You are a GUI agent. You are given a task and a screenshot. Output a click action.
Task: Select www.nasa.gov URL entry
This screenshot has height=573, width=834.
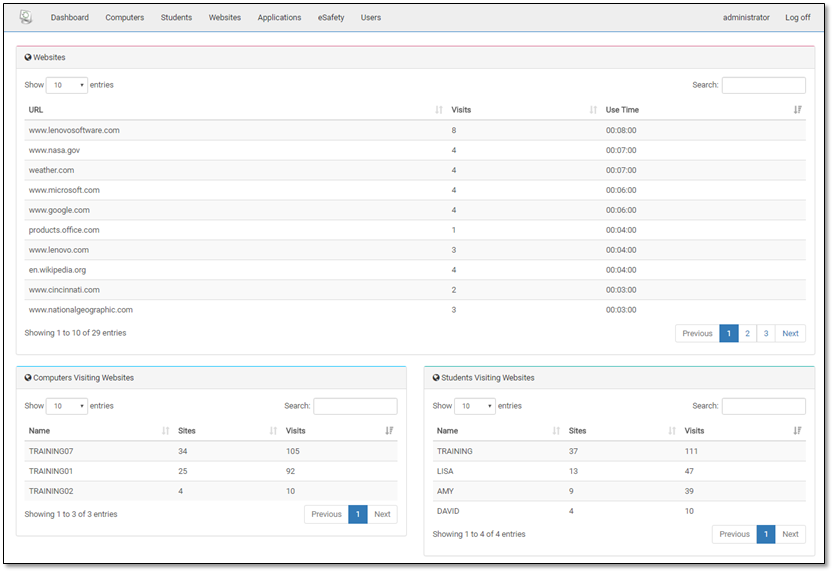click(54, 151)
